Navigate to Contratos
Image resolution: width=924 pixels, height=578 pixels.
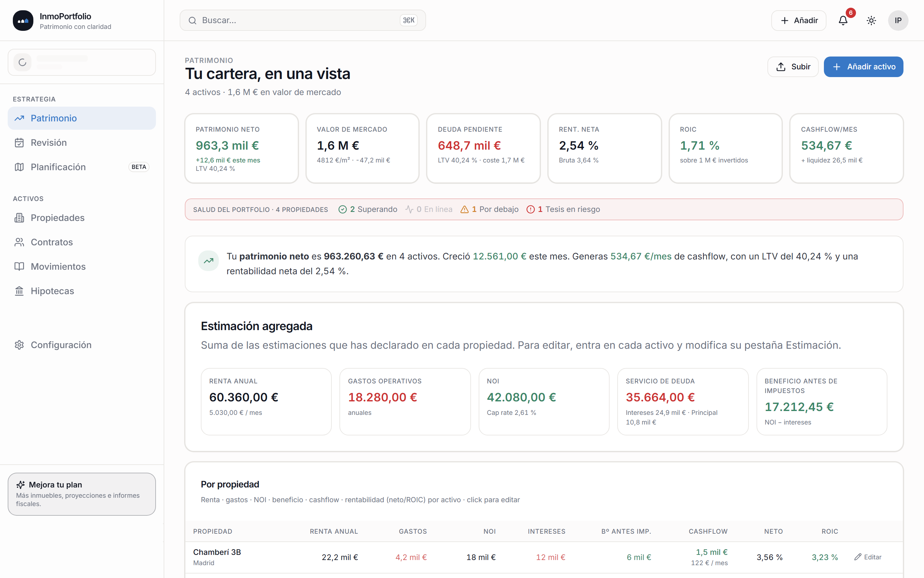coord(82,242)
